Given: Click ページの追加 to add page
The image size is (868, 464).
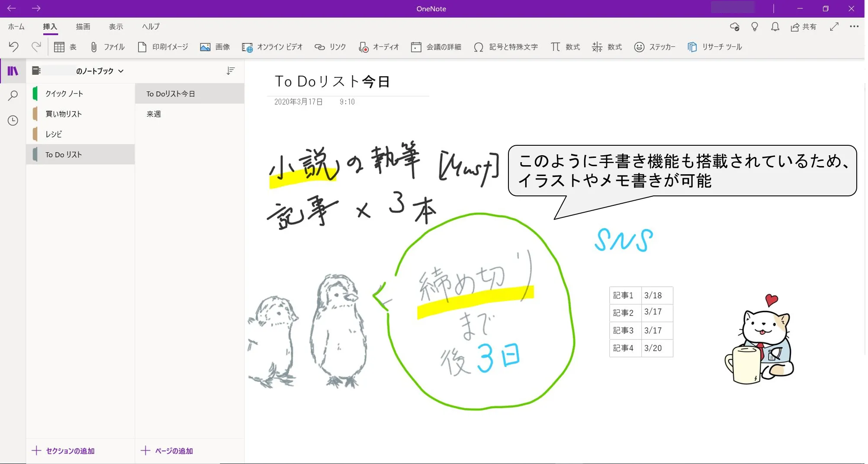Looking at the screenshot, I should pyautogui.click(x=167, y=451).
